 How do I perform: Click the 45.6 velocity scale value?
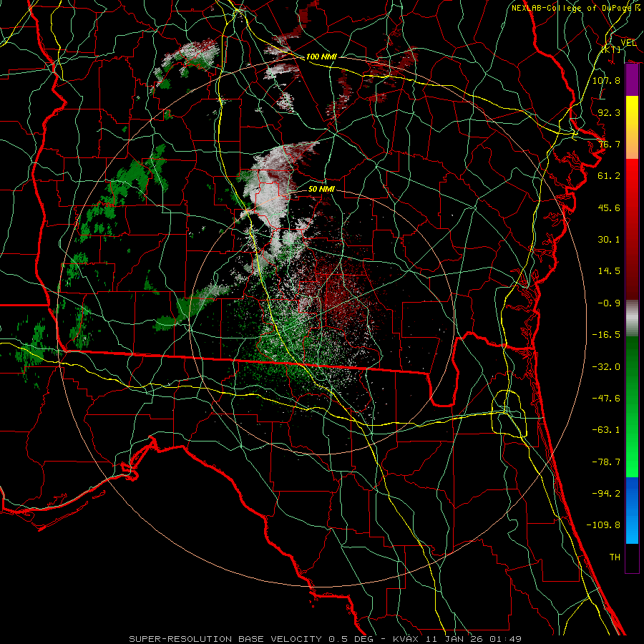pos(609,208)
